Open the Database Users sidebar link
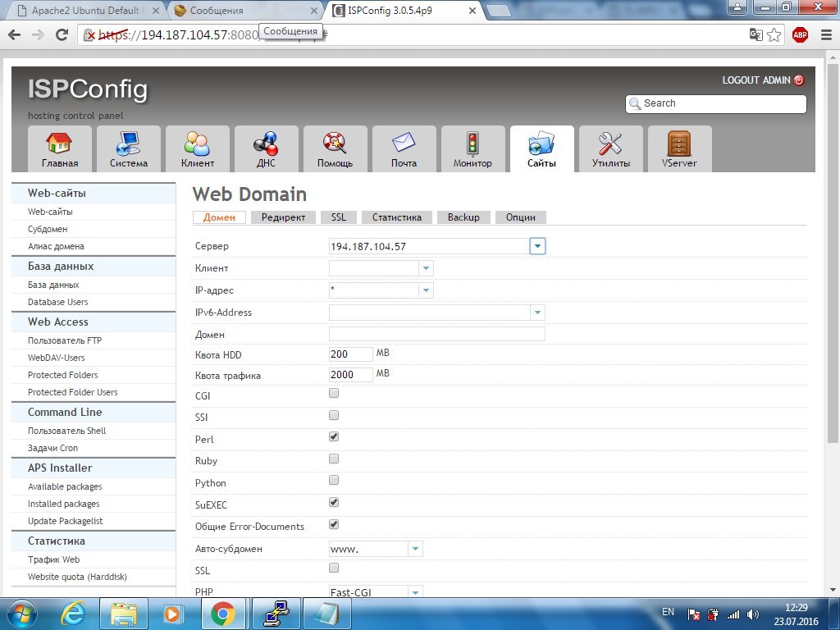Image resolution: width=840 pixels, height=630 pixels. coord(58,302)
